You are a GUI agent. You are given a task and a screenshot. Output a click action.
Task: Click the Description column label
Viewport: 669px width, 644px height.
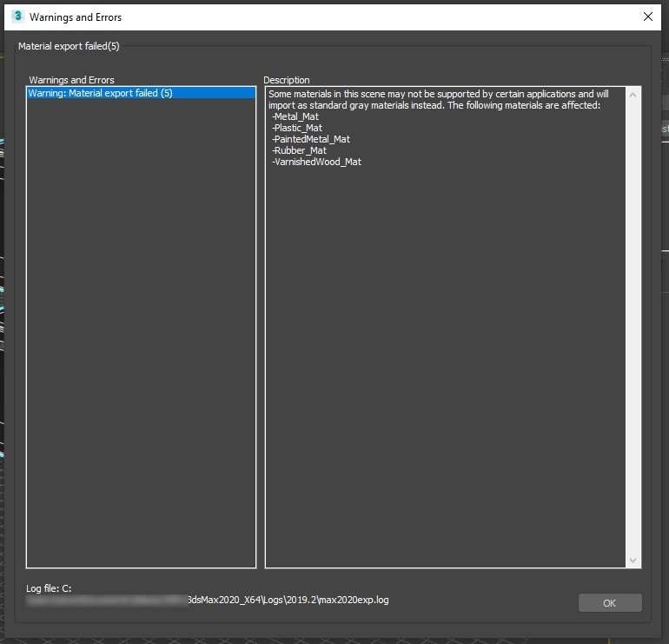[287, 80]
